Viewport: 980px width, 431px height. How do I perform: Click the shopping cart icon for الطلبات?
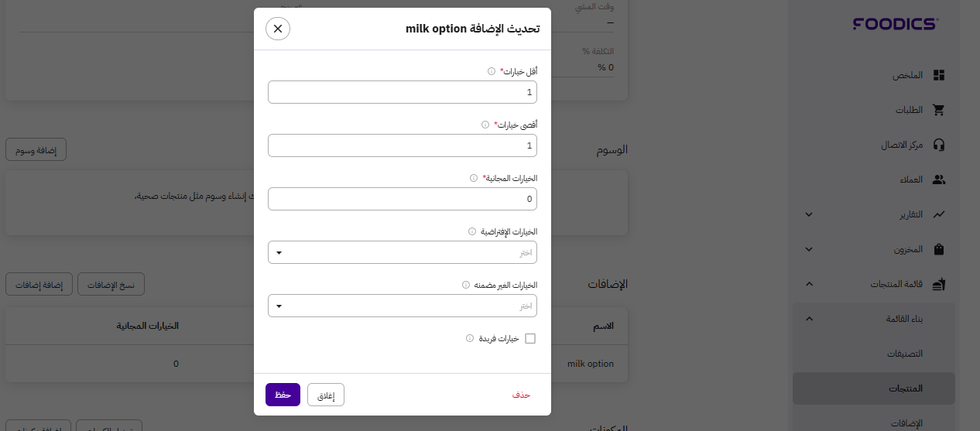coord(939,110)
